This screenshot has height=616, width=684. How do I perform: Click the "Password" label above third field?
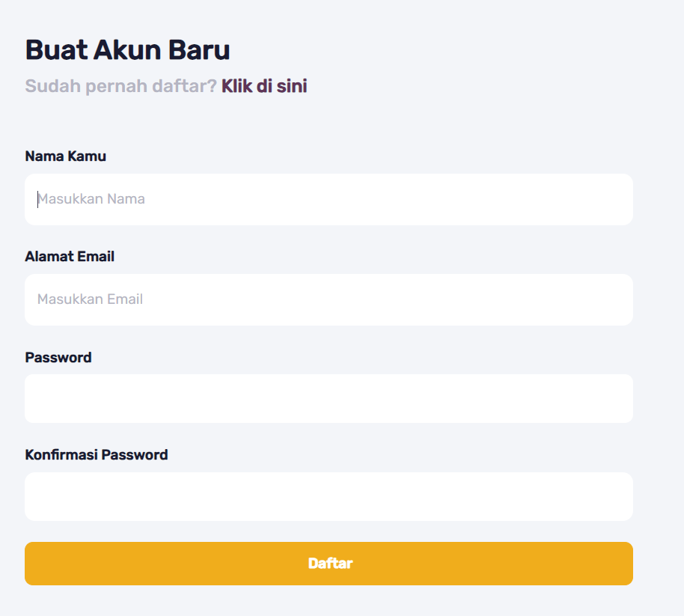[58, 358]
